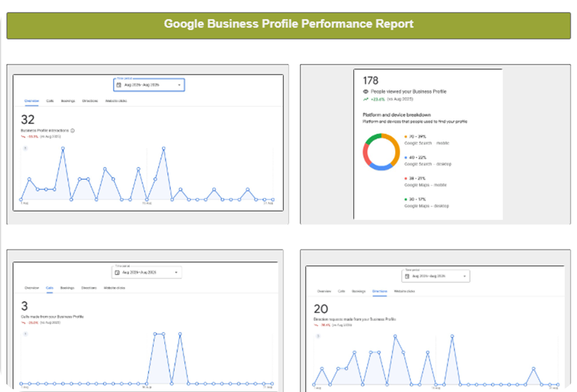Click the '38 · 21%' legend value

[418, 178]
